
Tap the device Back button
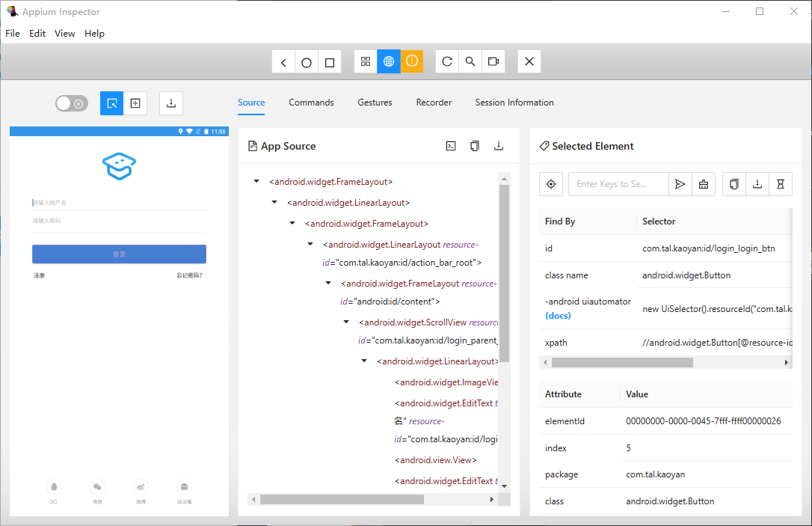pyautogui.click(x=283, y=62)
